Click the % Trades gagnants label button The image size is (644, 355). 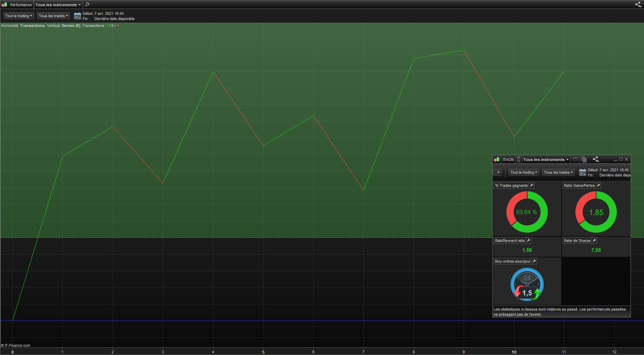click(x=511, y=185)
